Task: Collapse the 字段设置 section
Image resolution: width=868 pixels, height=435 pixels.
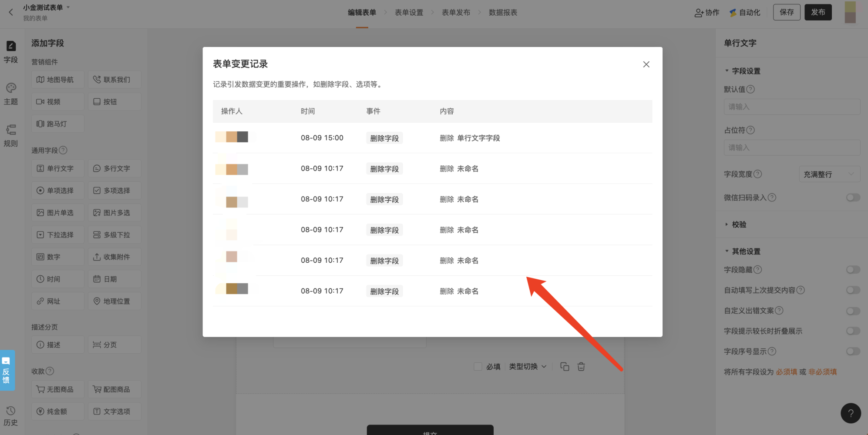Action: coord(743,70)
